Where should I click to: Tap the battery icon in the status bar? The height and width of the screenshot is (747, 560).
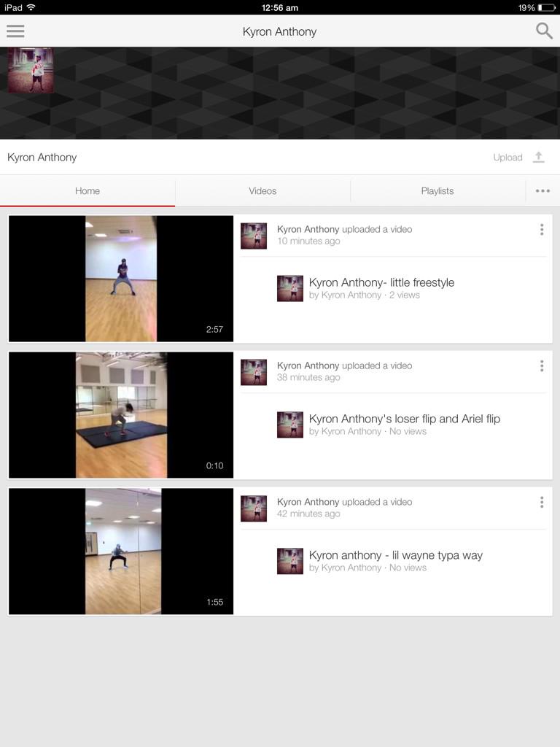[x=547, y=7]
